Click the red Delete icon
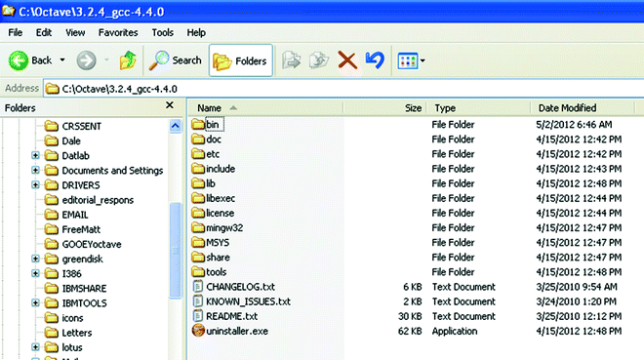 click(347, 60)
